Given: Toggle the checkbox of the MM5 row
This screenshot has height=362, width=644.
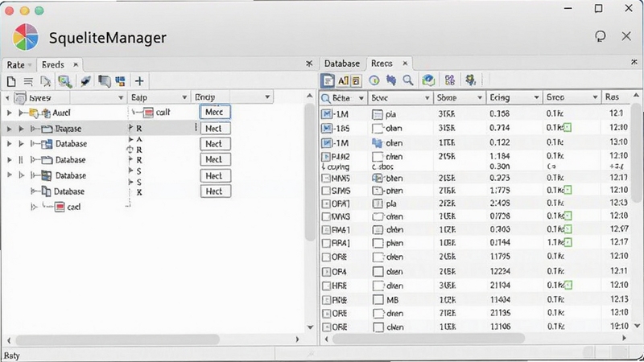Looking at the screenshot, I should [x=326, y=178].
